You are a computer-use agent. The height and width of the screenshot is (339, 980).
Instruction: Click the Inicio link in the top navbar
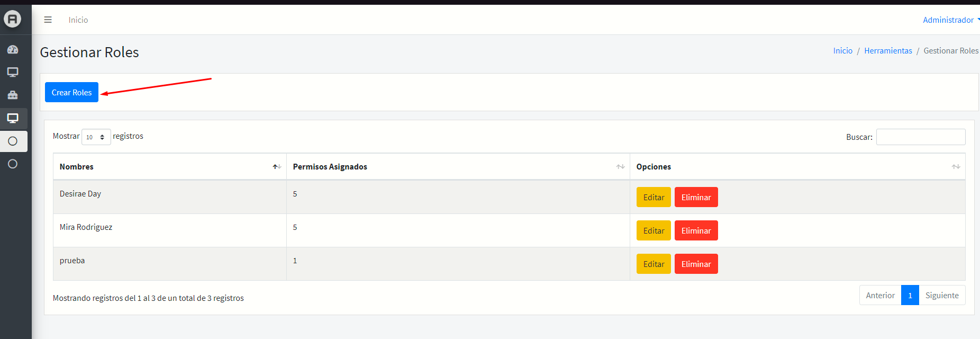click(78, 20)
